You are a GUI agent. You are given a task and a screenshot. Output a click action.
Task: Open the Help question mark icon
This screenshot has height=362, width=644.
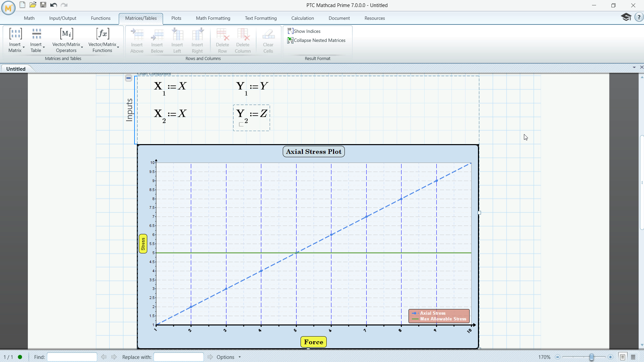[x=639, y=17]
